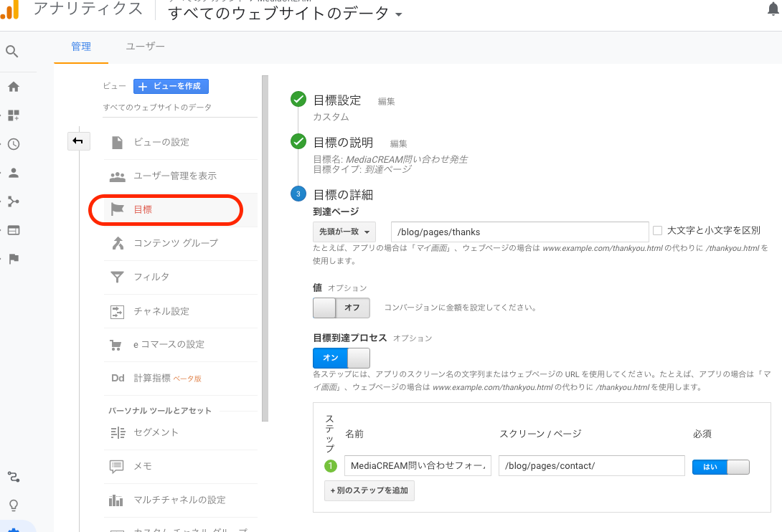Open Realtime reports clock icon

coord(14,144)
